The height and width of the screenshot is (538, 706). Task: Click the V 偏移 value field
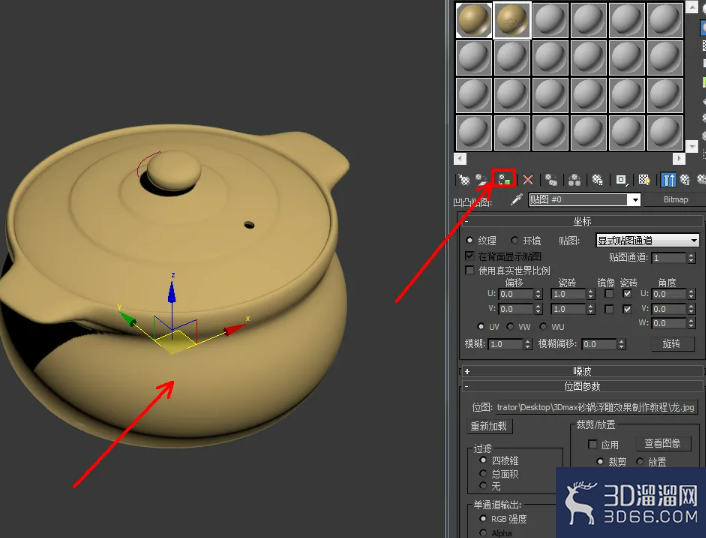(x=516, y=309)
